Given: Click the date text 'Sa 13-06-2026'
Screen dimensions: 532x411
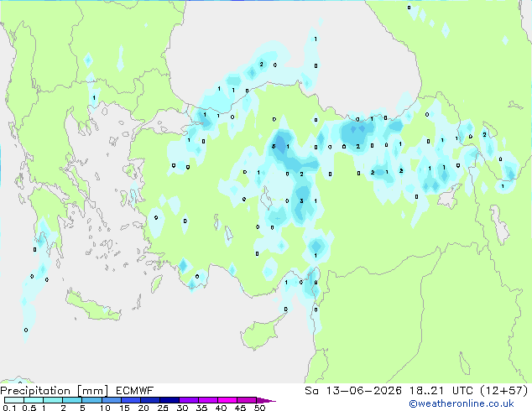Looking at the screenshot, I should (x=353, y=391).
